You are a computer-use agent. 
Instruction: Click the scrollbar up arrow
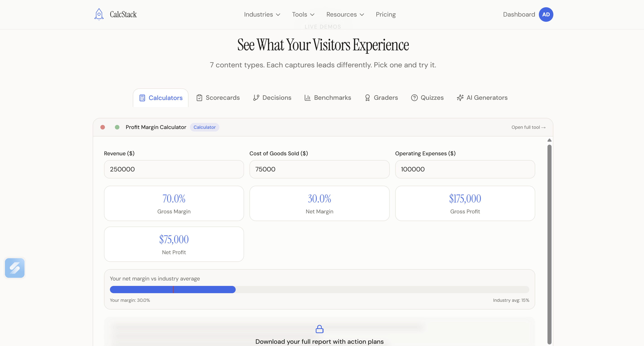pos(549,140)
